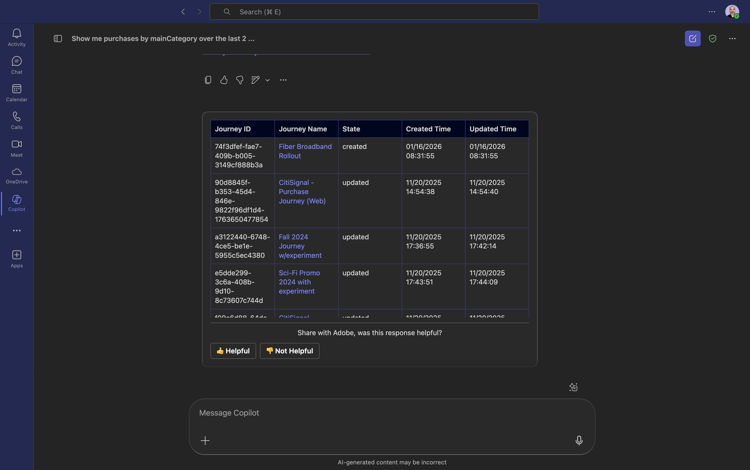Open the Activity feed

pyautogui.click(x=17, y=37)
